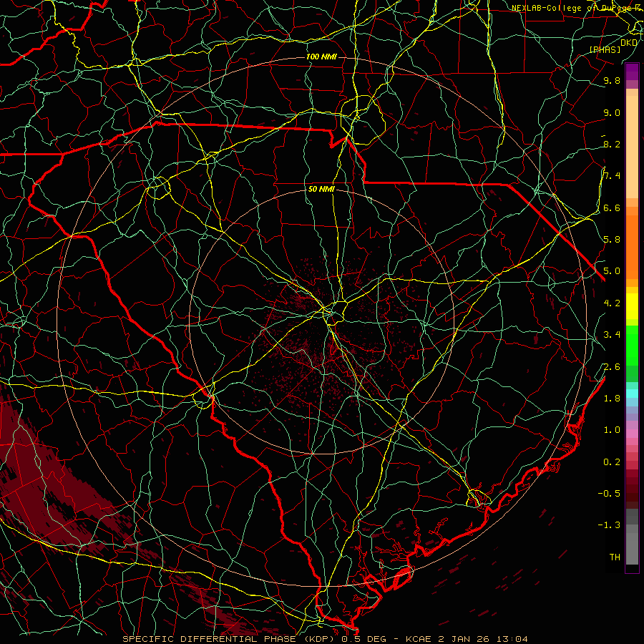Click the yellow segment of the color scale
Image resolution: width=644 pixels, height=644 pixels.
pos(632,306)
